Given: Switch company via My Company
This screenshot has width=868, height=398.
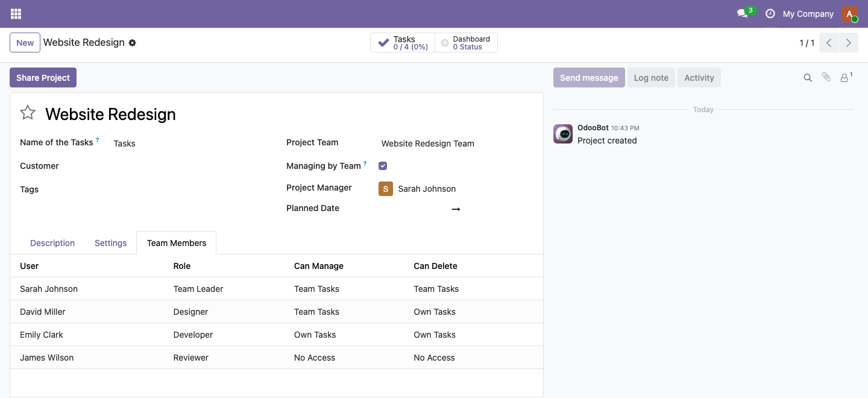Looking at the screenshot, I should click(x=808, y=14).
